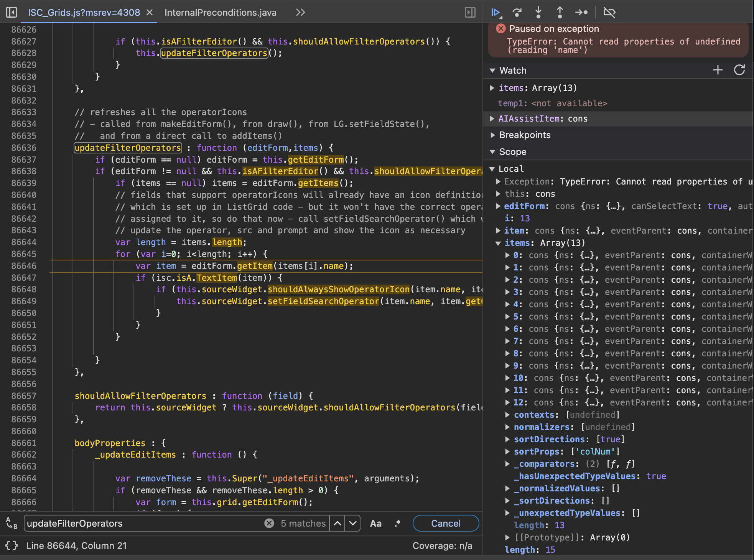Step into next function call
Image resolution: width=754 pixels, height=560 pixels.
538,13
